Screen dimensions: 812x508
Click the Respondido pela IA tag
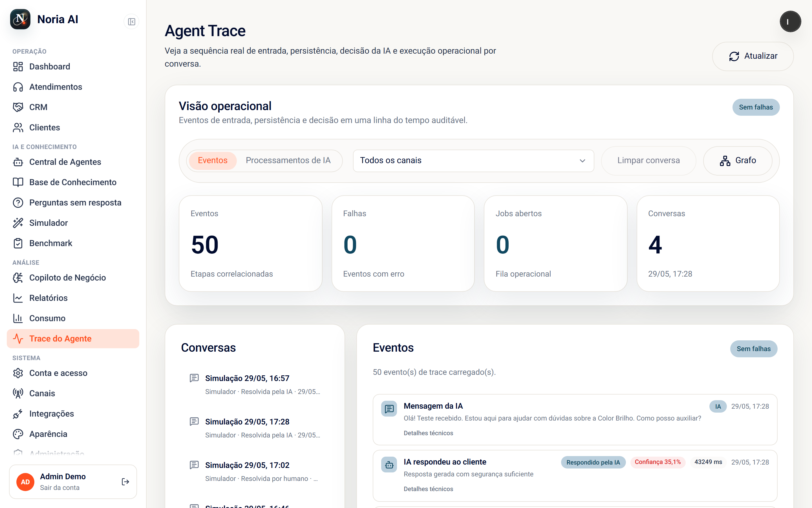click(593, 462)
